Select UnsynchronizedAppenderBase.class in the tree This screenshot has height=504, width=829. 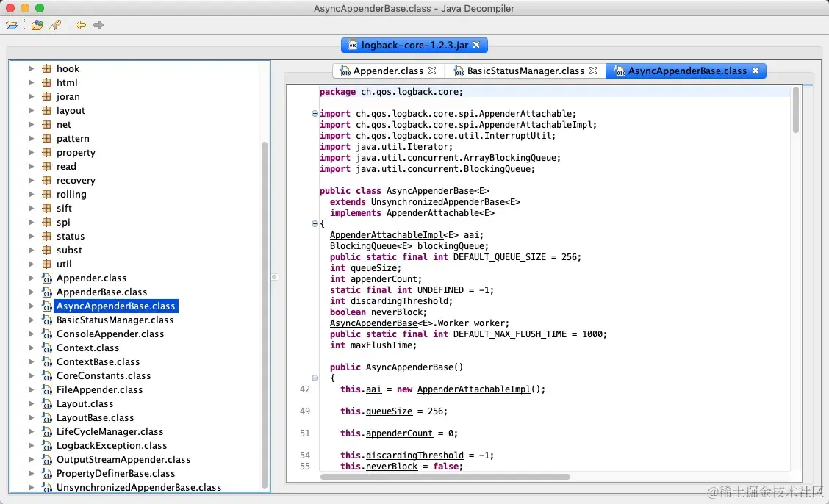coord(139,487)
